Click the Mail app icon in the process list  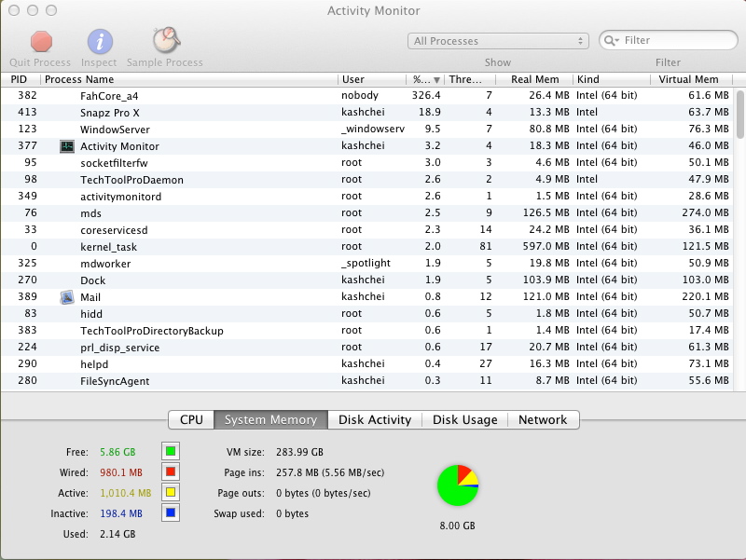pyautogui.click(x=67, y=297)
